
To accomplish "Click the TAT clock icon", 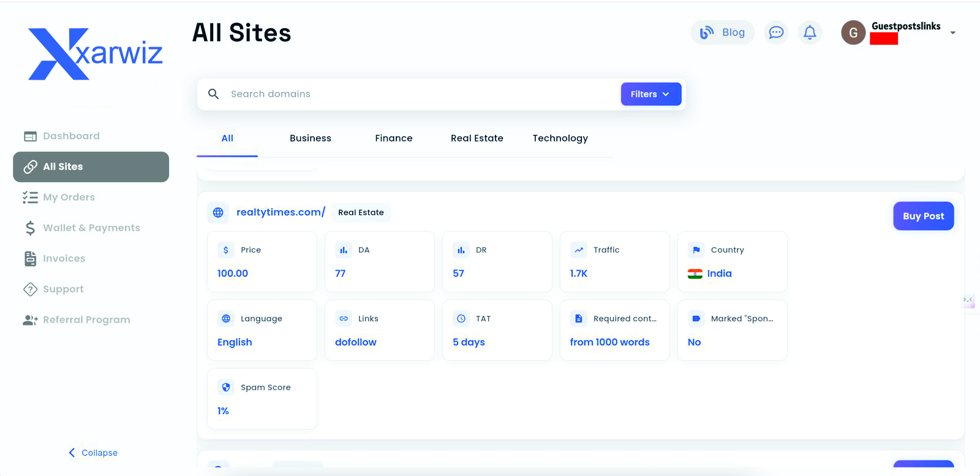I will click(x=461, y=319).
